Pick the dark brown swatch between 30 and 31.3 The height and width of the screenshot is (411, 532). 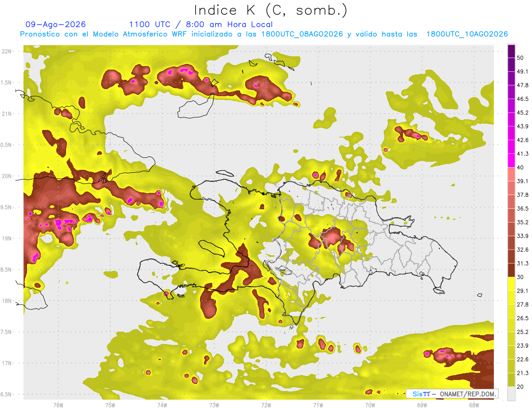[x=511, y=270]
